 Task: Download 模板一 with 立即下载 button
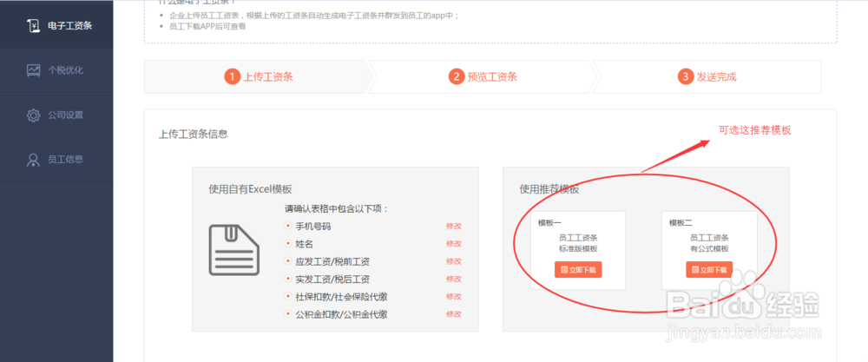578,270
